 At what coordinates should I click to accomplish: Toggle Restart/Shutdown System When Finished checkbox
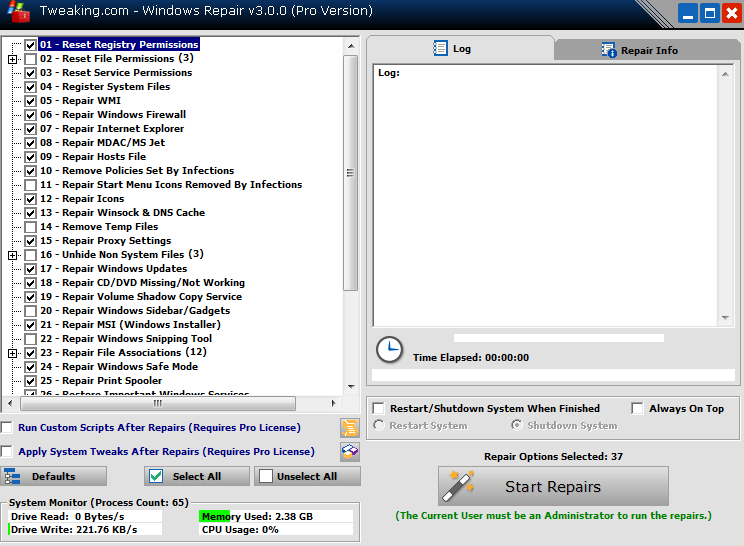379,408
